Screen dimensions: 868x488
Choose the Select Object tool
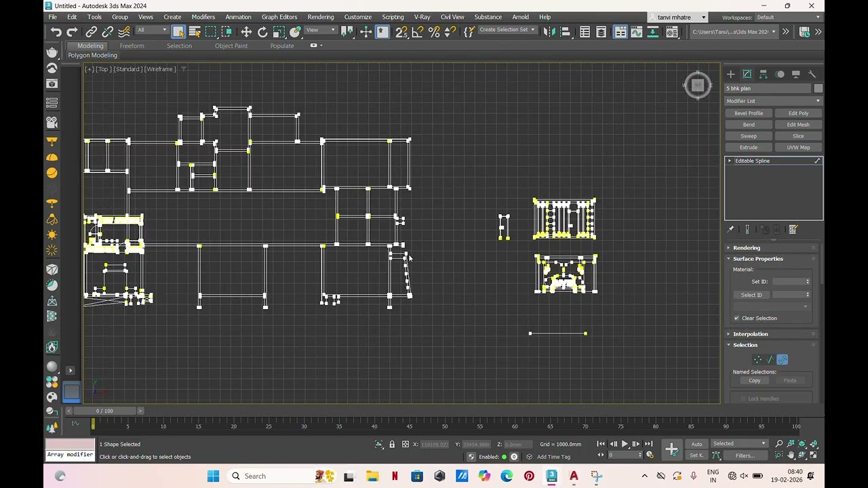[x=178, y=32]
